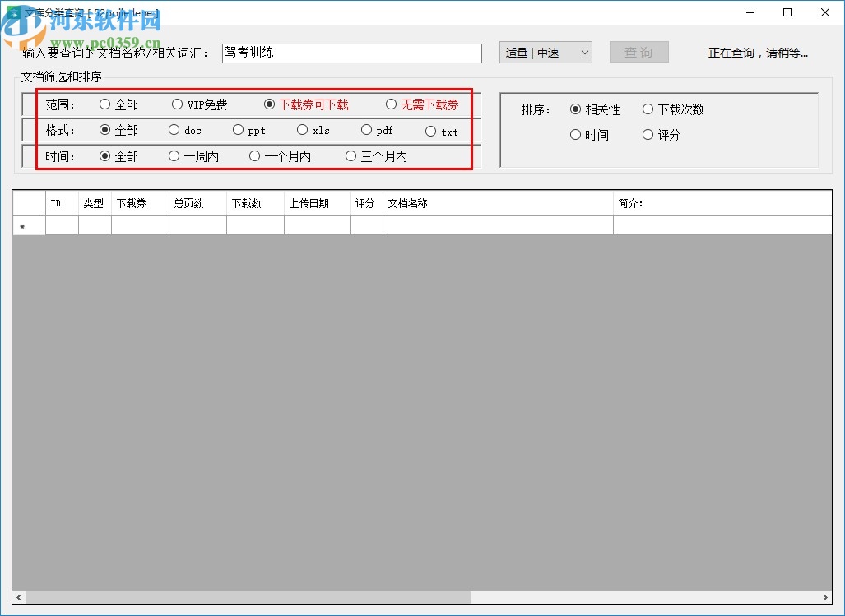The width and height of the screenshot is (845, 616).
Task: Click the 简介 column header
Action: click(722, 203)
